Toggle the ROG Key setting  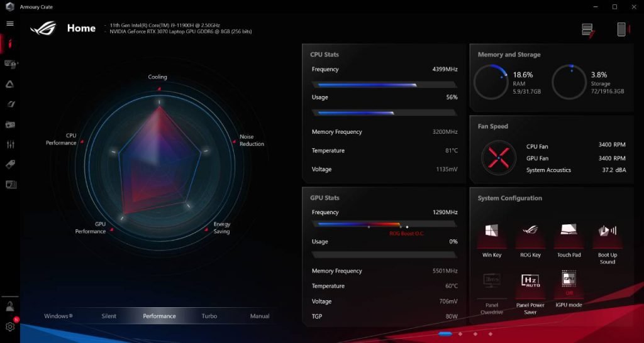pos(530,241)
